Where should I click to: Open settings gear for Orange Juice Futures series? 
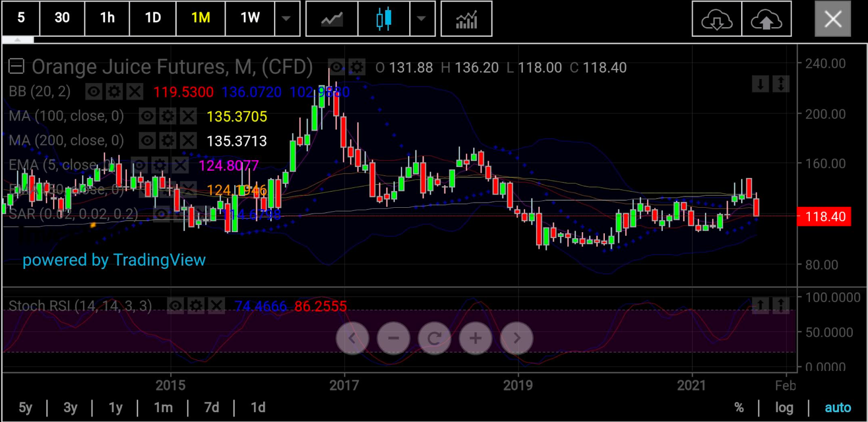(x=356, y=67)
